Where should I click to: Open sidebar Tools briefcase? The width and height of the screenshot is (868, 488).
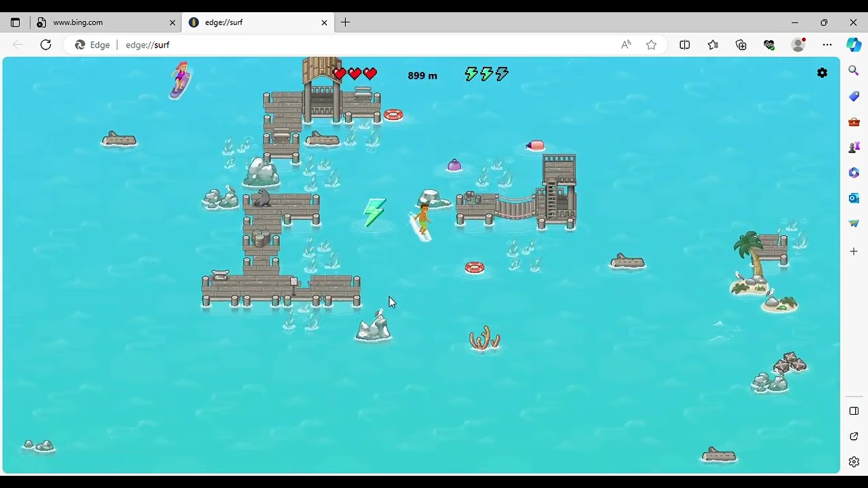854,122
